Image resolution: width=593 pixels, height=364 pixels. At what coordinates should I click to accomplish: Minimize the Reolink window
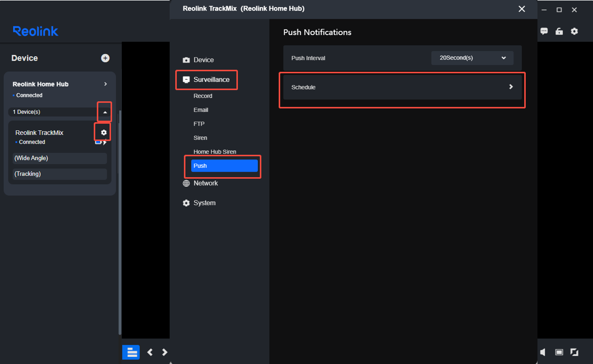click(x=544, y=10)
